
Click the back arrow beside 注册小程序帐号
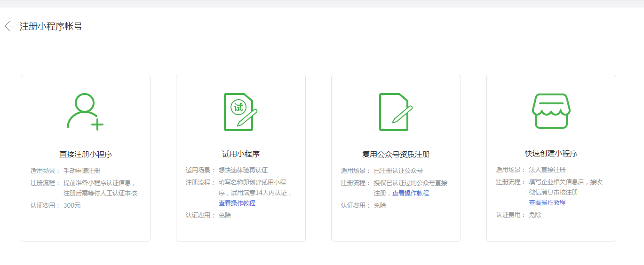pyautogui.click(x=9, y=26)
